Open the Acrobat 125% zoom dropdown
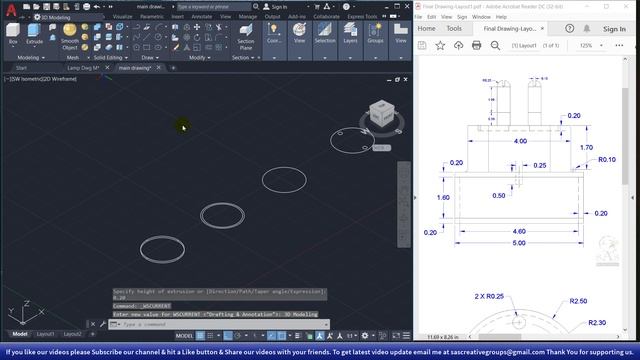 coord(601,45)
